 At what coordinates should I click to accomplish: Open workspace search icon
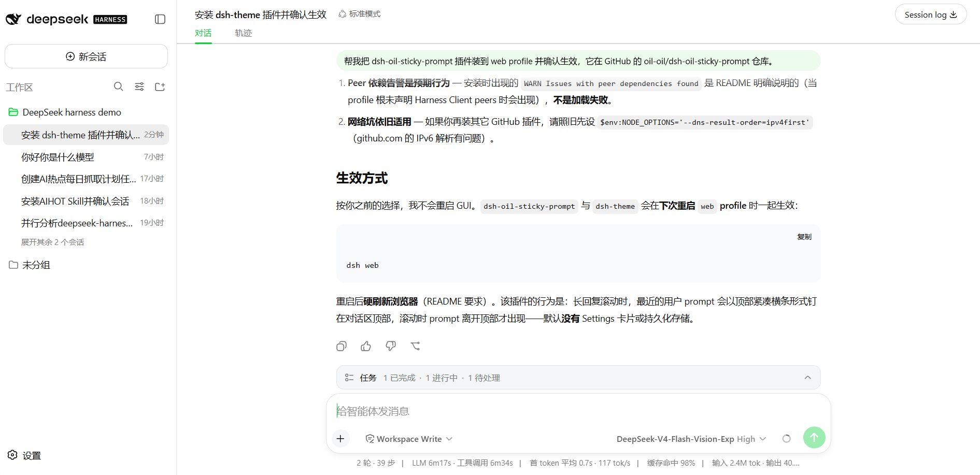[x=119, y=87]
